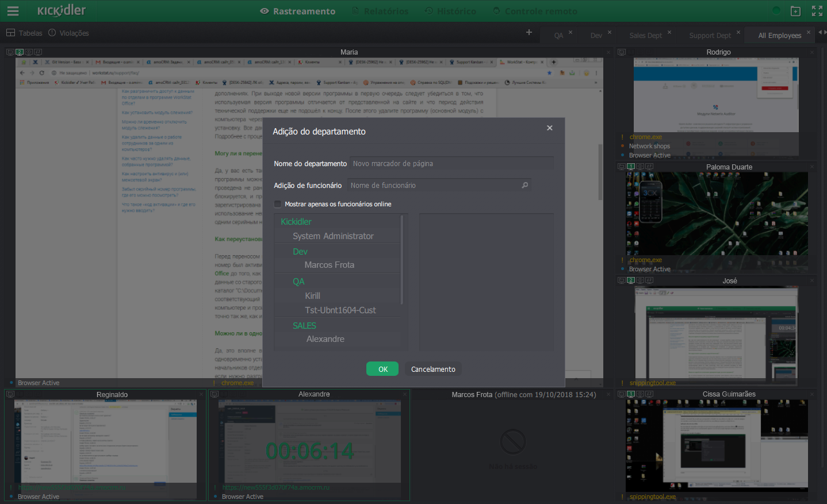Click José's monitor icon
Viewport: 827px width, 504px height.
pyautogui.click(x=621, y=280)
